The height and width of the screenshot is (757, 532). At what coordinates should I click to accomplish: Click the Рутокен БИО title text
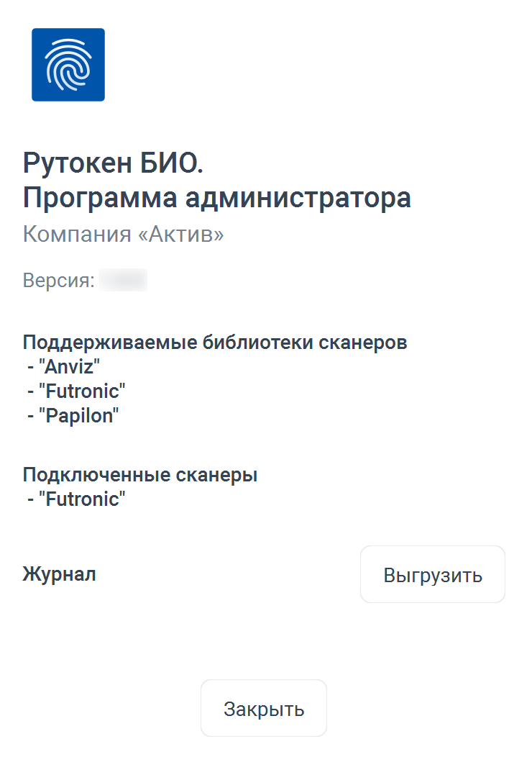point(113,163)
